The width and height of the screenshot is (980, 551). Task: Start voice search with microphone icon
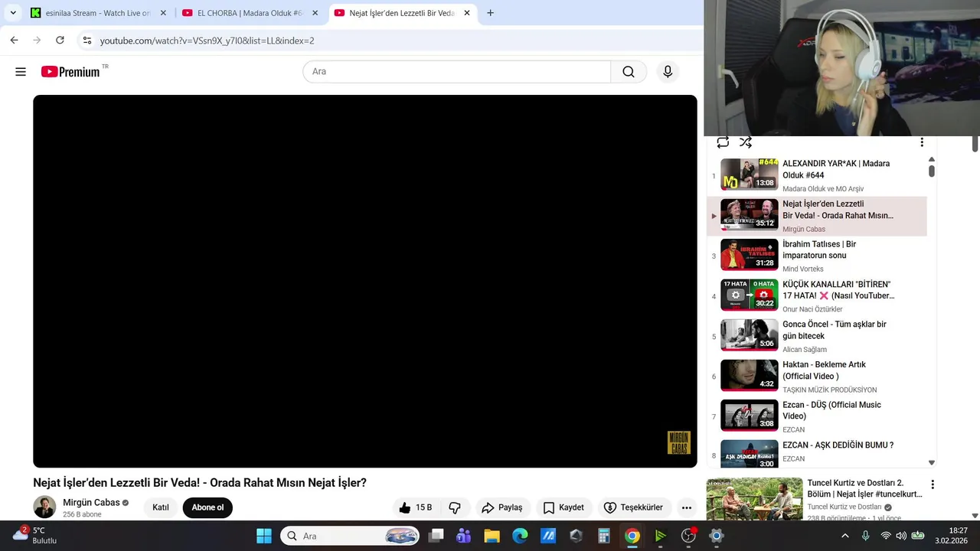pyautogui.click(x=668, y=72)
